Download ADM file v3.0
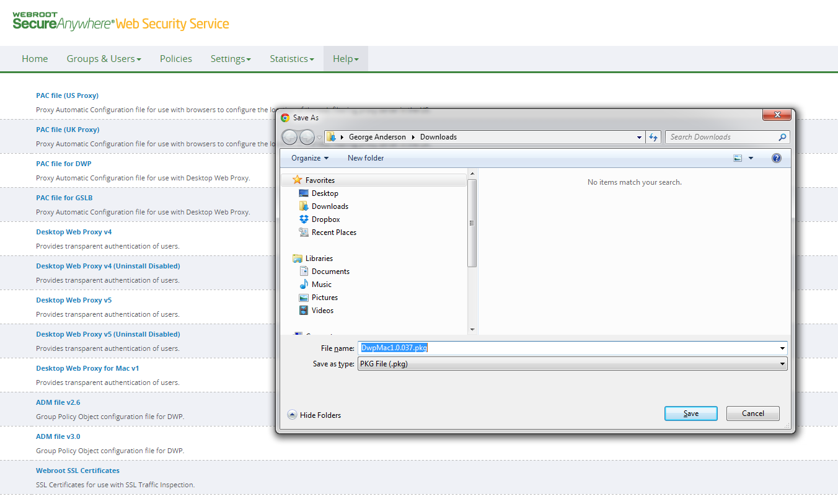The image size is (838, 504). point(58,436)
